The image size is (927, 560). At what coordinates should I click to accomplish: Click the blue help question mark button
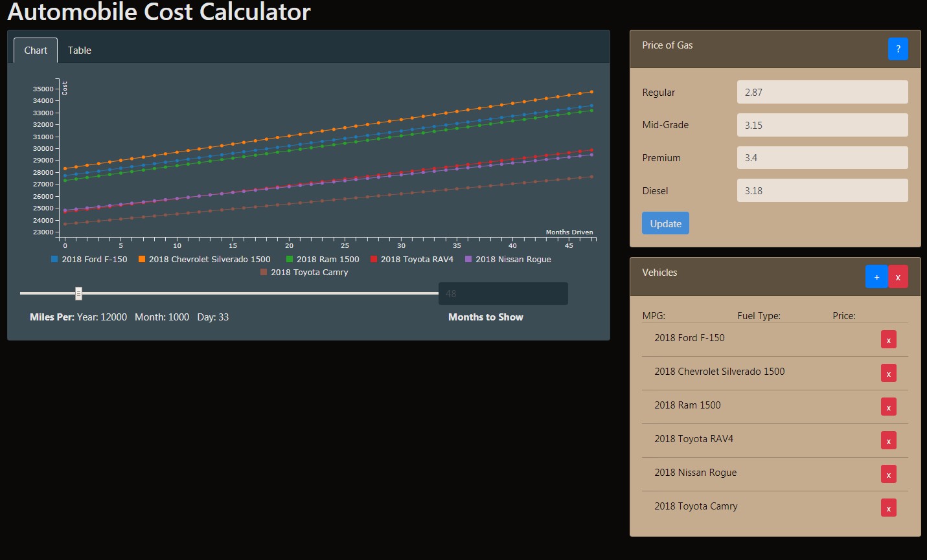(x=897, y=49)
